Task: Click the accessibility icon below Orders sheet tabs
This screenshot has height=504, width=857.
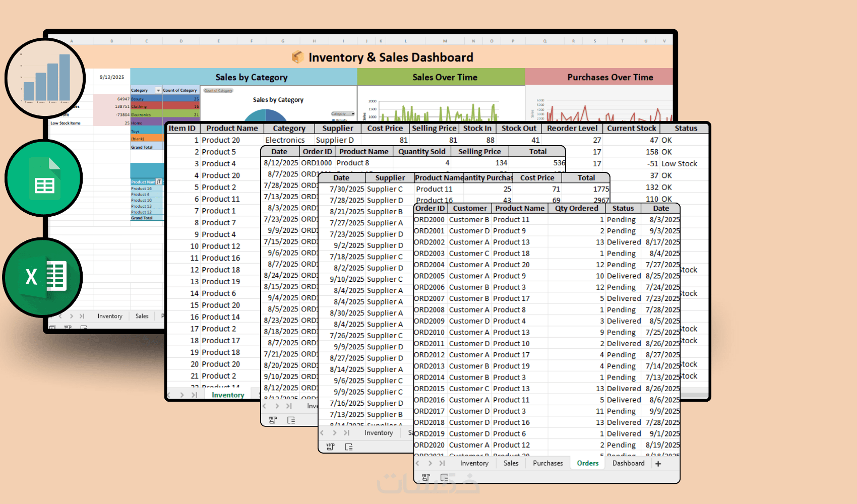Action: [x=444, y=477]
